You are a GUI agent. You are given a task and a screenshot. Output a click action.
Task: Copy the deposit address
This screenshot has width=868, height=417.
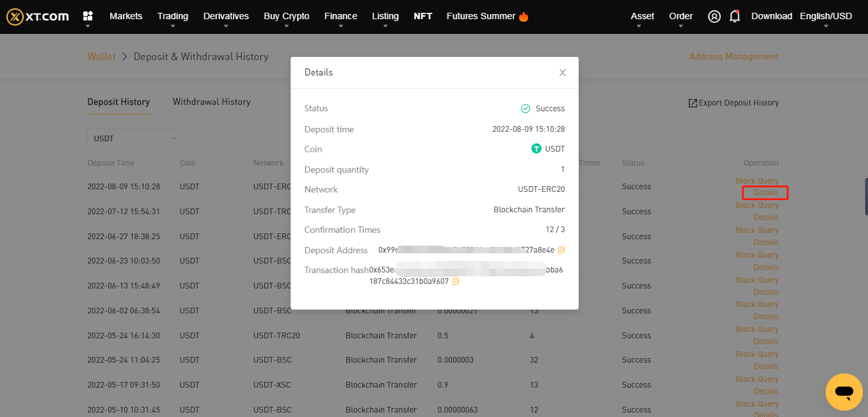tap(561, 250)
